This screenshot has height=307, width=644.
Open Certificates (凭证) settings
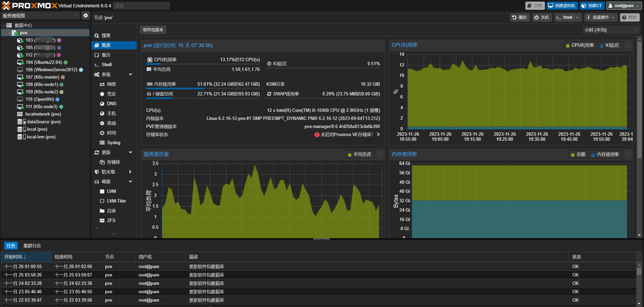(114, 94)
